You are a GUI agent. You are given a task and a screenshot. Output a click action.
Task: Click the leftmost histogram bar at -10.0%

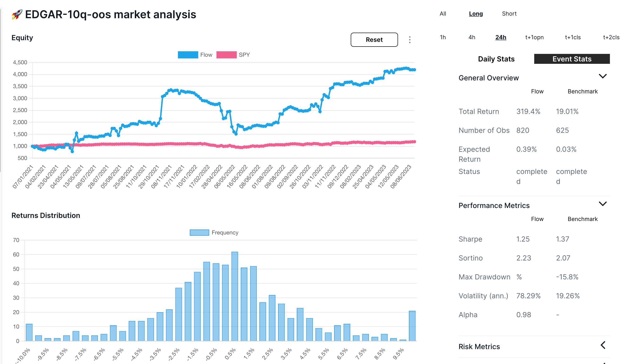point(29,333)
